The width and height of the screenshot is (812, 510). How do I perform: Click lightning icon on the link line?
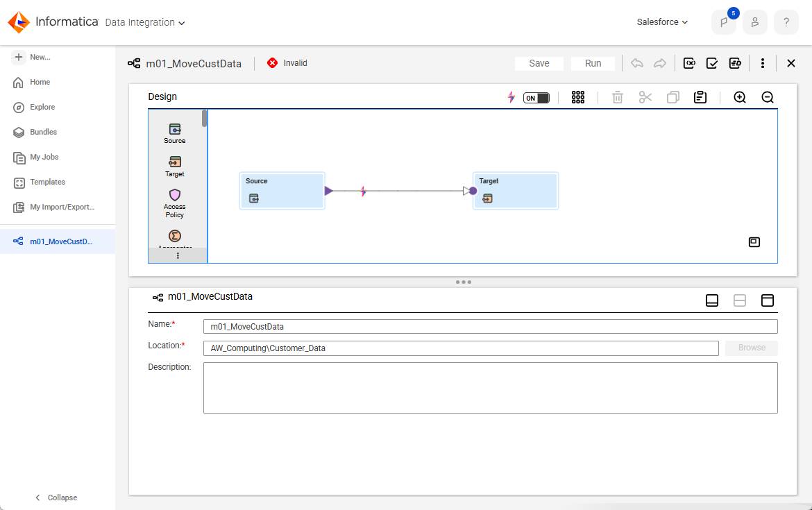click(x=363, y=192)
